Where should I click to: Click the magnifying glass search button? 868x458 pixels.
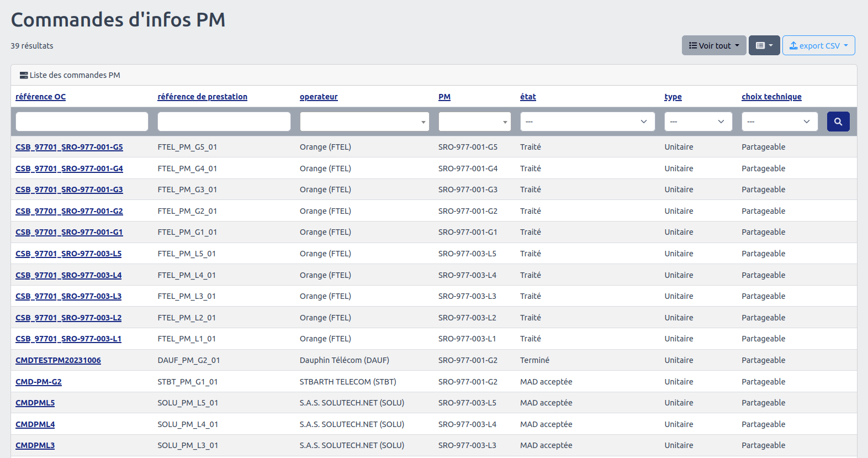[x=838, y=122]
